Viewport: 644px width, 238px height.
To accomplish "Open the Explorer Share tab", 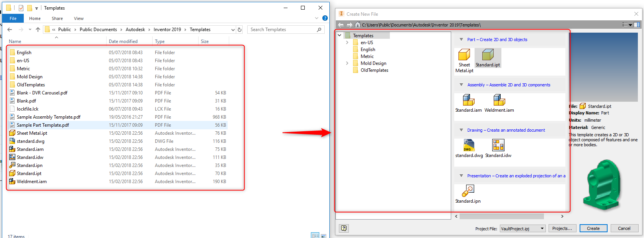I will tap(57, 18).
